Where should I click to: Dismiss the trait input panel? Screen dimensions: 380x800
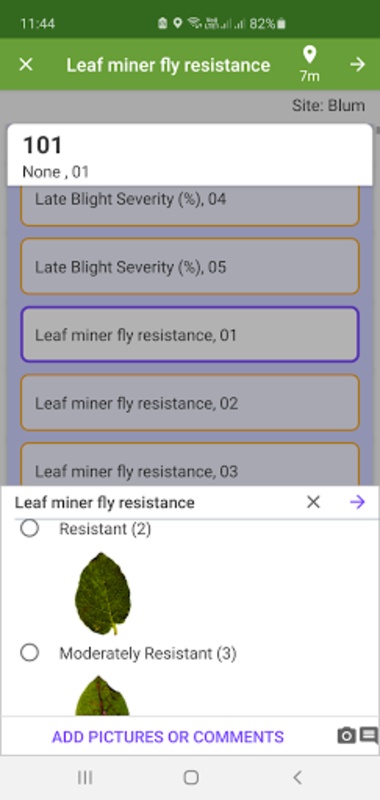click(313, 503)
